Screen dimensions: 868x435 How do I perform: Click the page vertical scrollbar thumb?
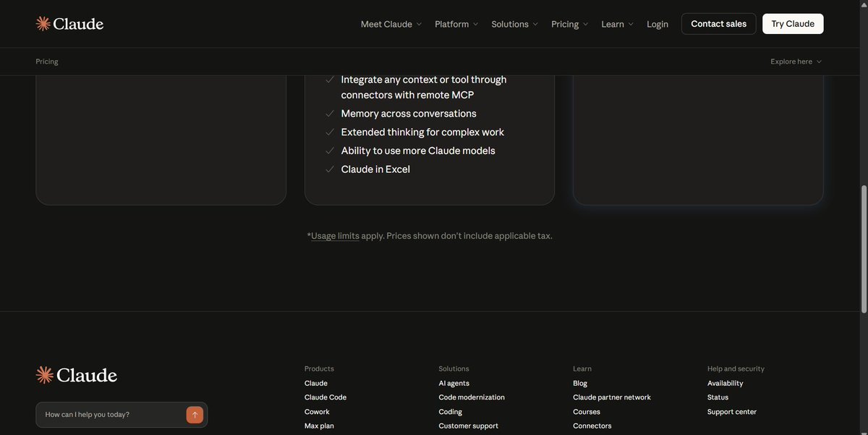coord(864,249)
